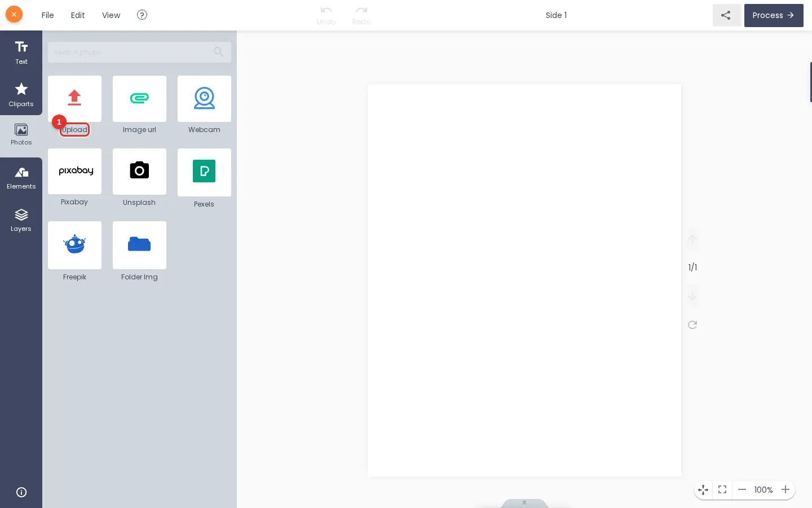The image size is (812, 508).
Task: Open the Folder Img source
Action: pos(139,245)
